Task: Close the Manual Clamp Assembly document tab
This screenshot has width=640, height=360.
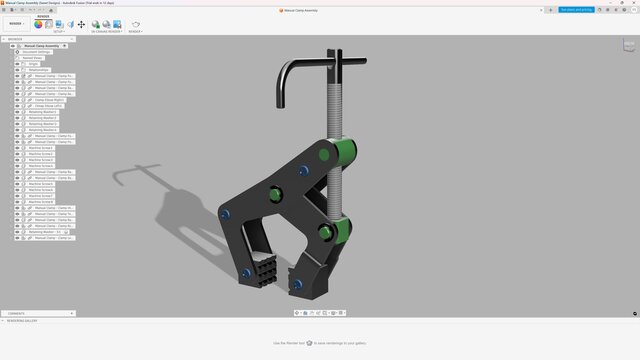Action: pos(541,10)
